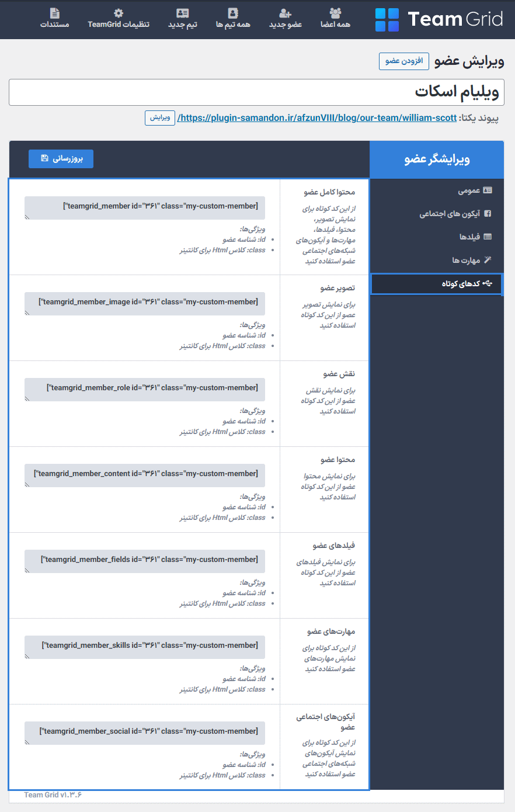The image size is (515, 812).
Task: Click the Team Grid logo icon
Action: click(387, 20)
